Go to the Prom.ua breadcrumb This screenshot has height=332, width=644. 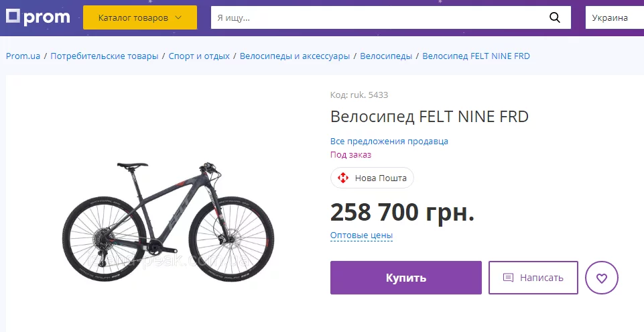click(x=23, y=56)
